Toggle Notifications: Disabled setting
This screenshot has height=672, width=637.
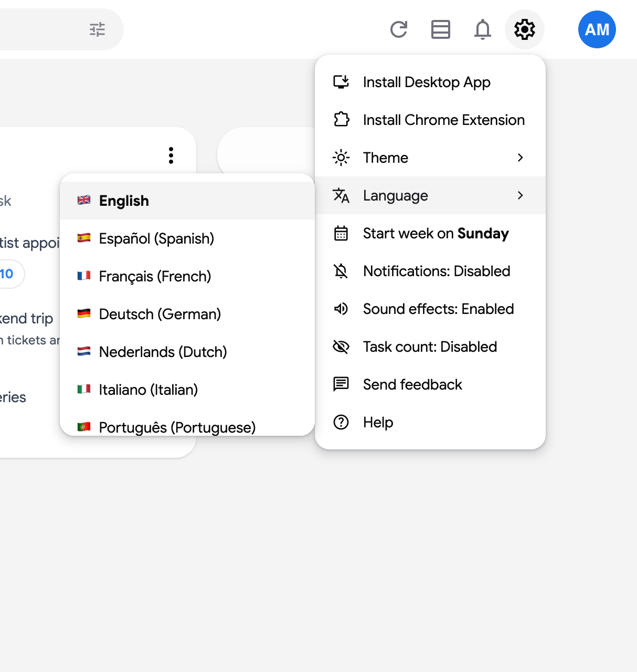click(430, 271)
